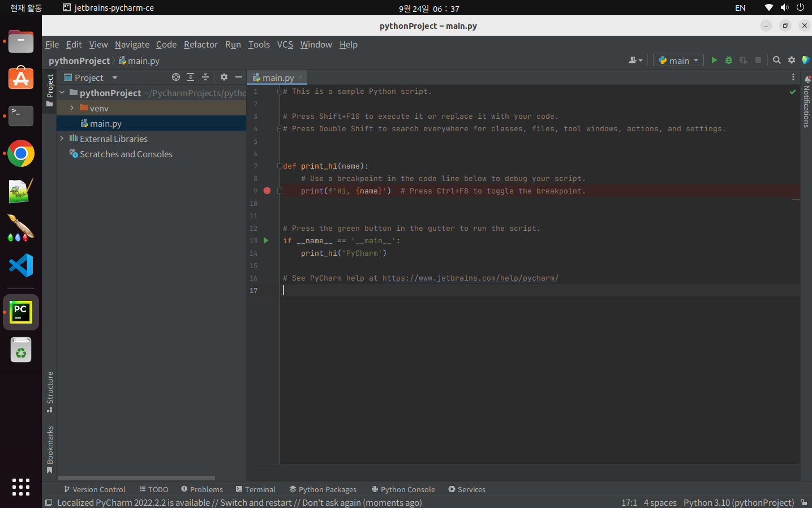Click Collapse All icon in Project panel
Viewport: 812px width, 508px height.
[205, 77]
